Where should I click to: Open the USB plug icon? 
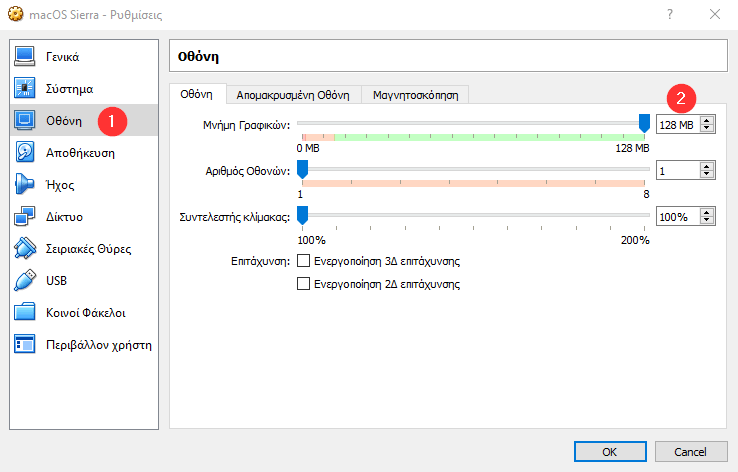pos(24,280)
